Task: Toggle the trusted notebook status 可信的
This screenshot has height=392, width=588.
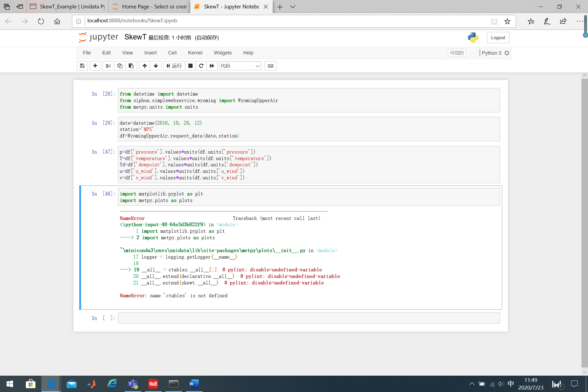Action: [x=457, y=53]
